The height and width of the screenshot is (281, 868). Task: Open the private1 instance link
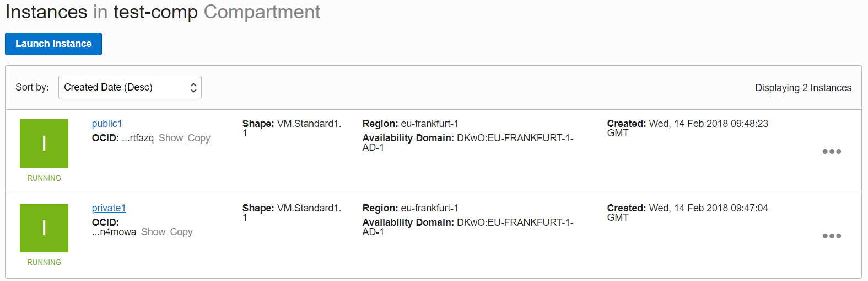click(109, 208)
